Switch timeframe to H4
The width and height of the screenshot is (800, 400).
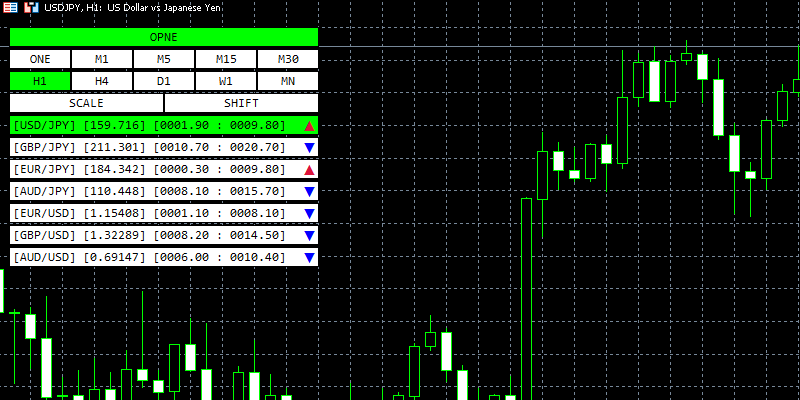click(102, 81)
